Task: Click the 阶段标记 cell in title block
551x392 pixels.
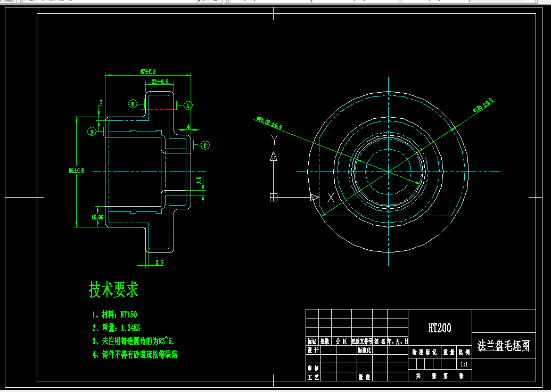Action: 424,352
